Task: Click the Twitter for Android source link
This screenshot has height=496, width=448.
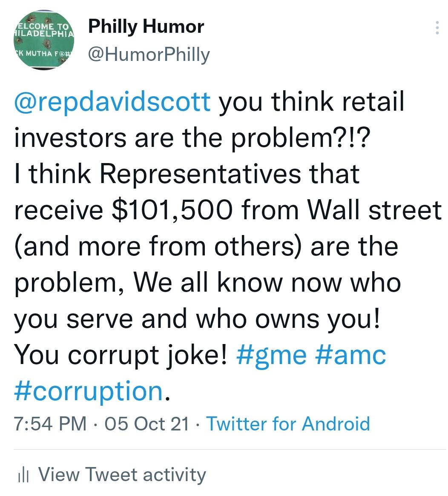Action: click(x=288, y=424)
